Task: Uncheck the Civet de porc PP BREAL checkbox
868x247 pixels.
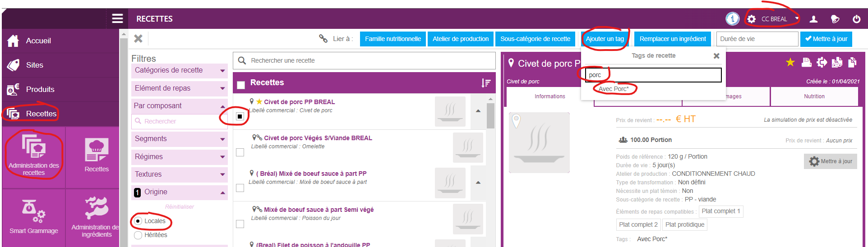Action: [x=240, y=116]
